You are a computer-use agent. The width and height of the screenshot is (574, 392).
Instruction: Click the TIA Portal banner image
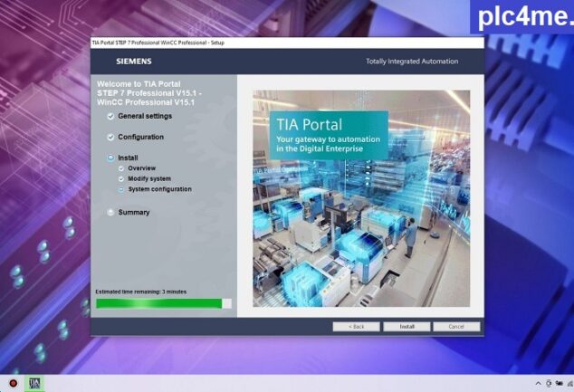click(x=361, y=197)
